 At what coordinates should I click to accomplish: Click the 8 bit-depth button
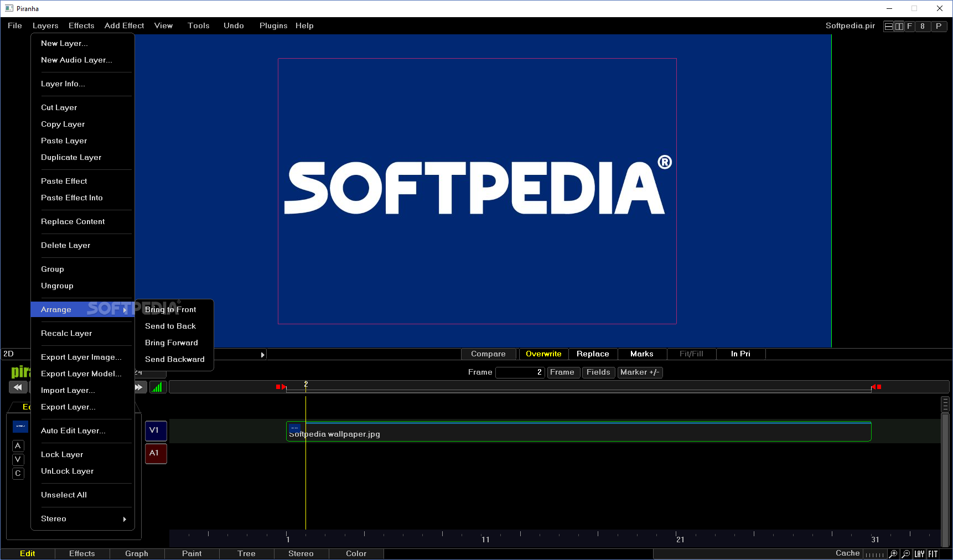tap(923, 26)
